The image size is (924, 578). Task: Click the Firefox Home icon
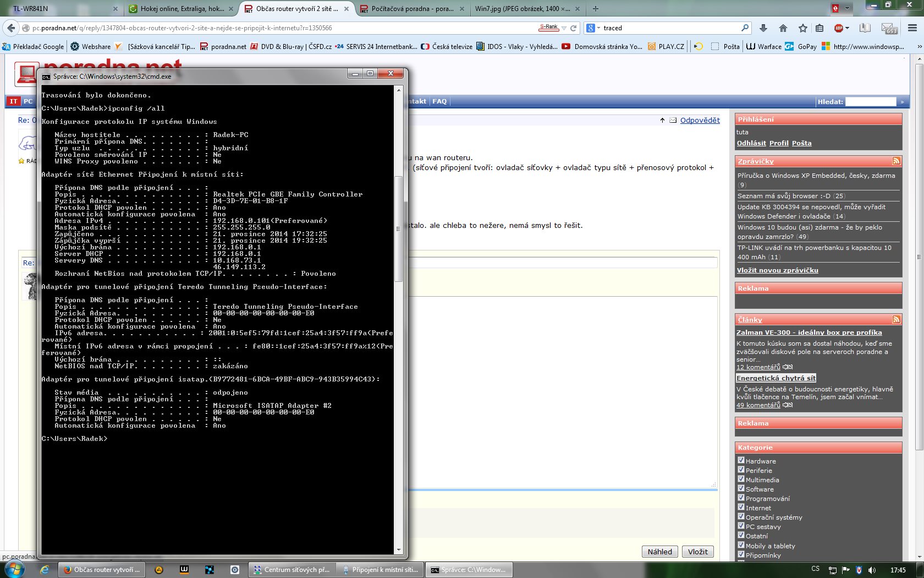click(x=783, y=28)
